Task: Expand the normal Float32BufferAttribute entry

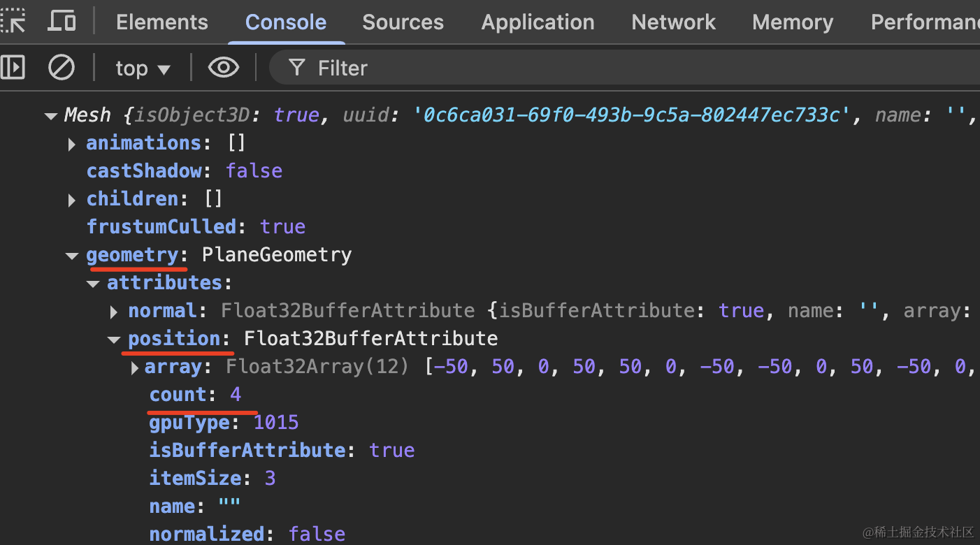Action: pos(114,312)
